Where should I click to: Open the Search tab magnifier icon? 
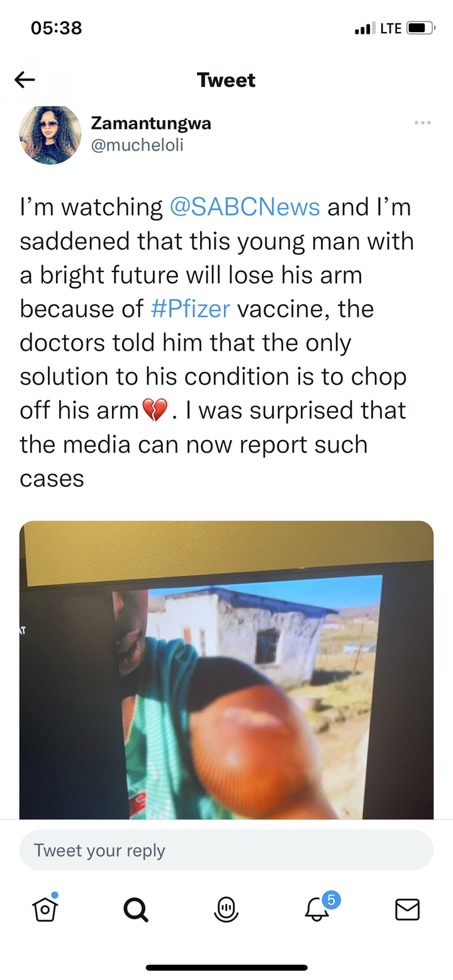pyautogui.click(x=135, y=909)
